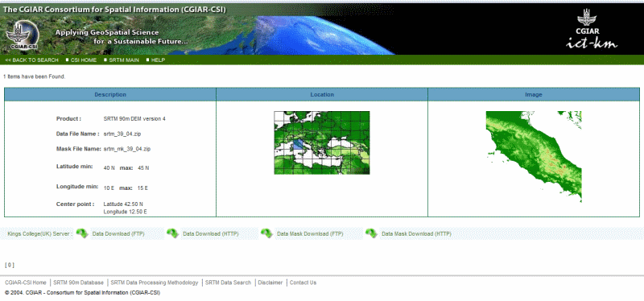The height and width of the screenshot is (301, 644).
Task: Select text SRTM 90m DEM version 4
Action: click(x=134, y=118)
